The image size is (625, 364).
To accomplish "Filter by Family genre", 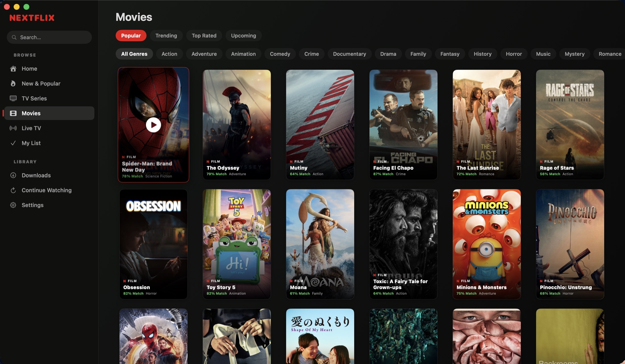I will (x=418, y=54).
